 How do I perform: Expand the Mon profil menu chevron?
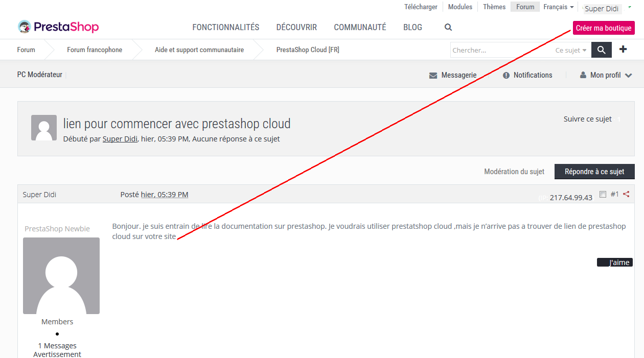629,76
